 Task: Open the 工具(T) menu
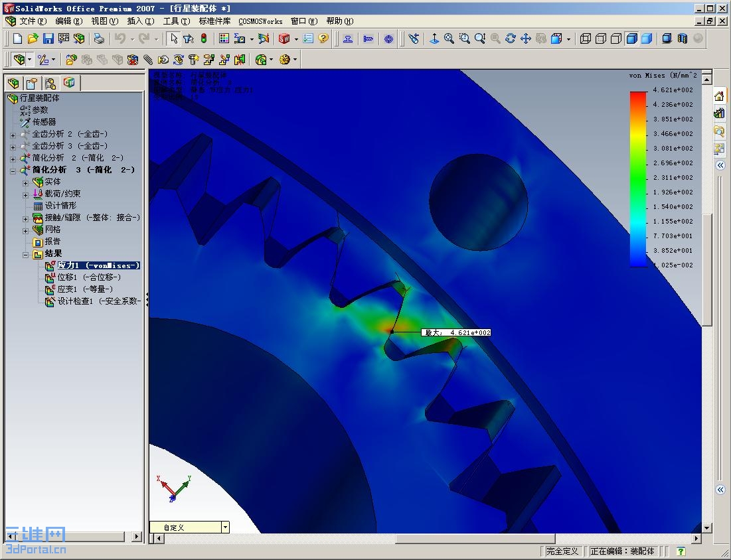coord(176,21)
